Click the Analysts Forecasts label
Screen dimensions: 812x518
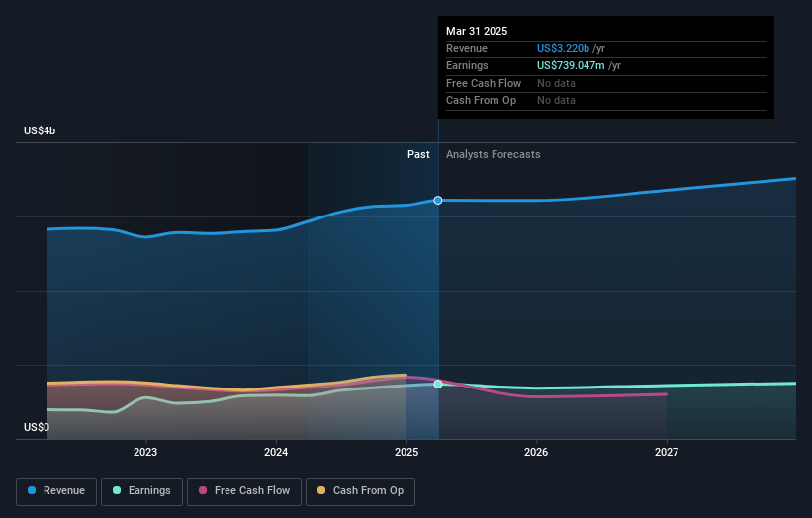(493, 155)
